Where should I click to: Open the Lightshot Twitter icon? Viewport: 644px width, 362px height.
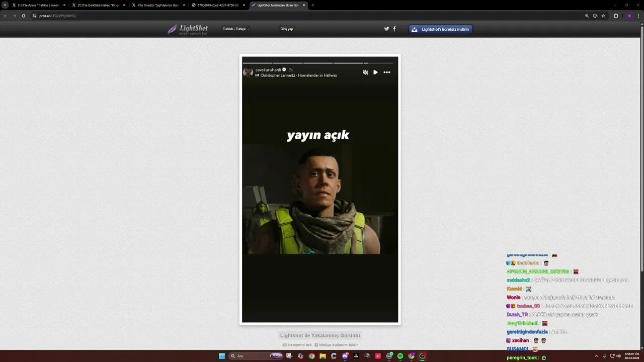386,29
